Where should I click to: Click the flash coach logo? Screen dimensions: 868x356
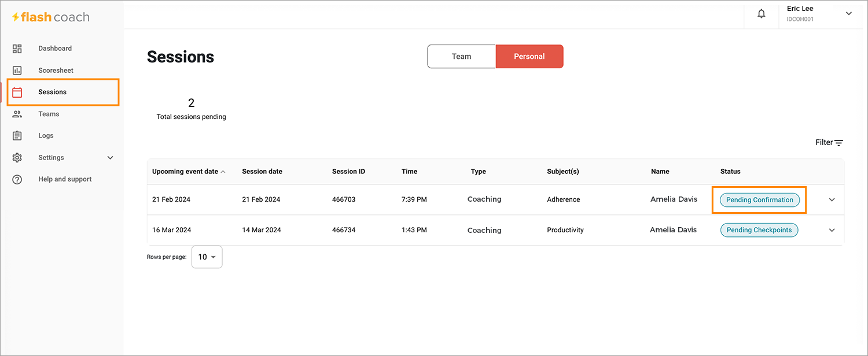(51, 17)
